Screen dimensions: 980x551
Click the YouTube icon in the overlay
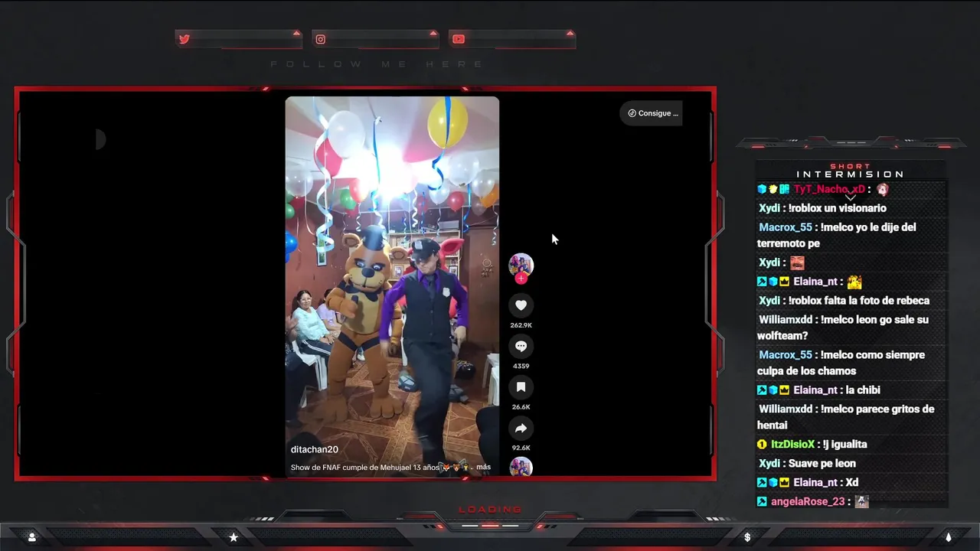click(458, 39)
